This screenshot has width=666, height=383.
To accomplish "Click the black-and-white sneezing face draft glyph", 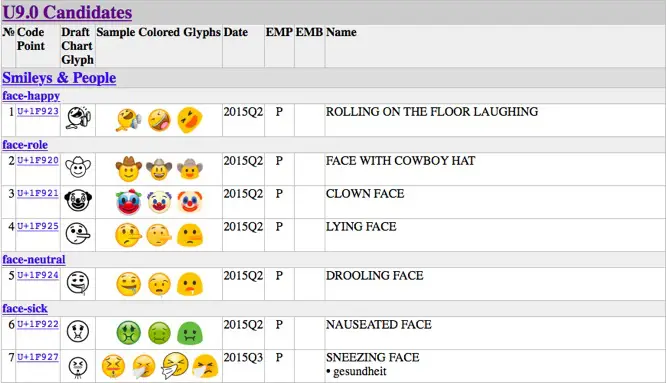I will 78,367.
